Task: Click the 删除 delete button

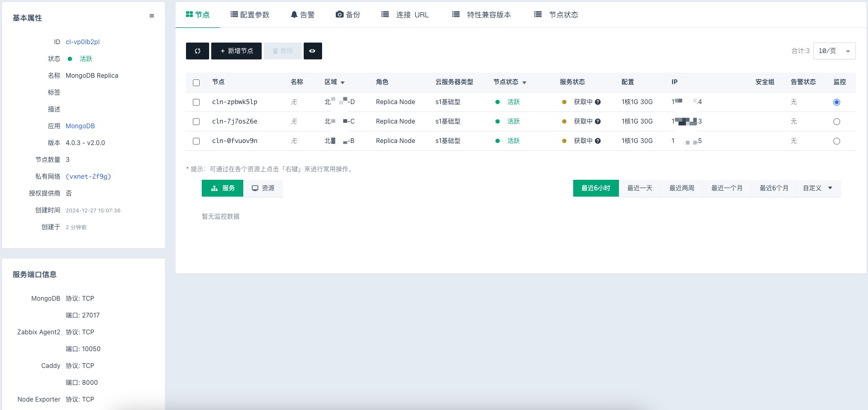Action: pyautogui.click(x=283, y=51)
